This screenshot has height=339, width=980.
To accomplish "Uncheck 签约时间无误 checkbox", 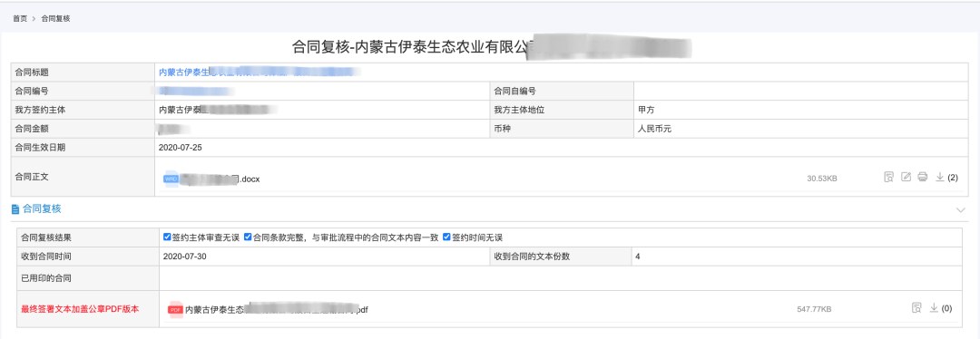I will point(446,237).
